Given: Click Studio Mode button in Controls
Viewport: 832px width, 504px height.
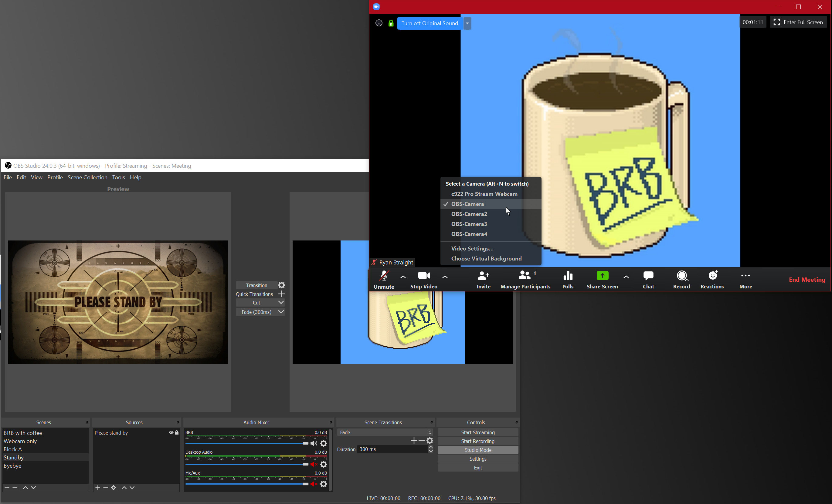Looking at the screenshot, I should (x=478, y=450).
